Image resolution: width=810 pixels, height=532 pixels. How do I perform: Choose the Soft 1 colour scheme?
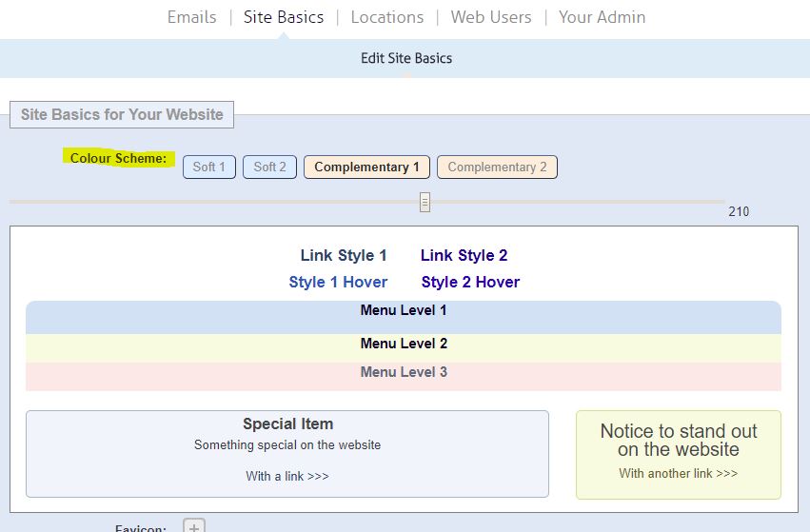coord(209,167)
